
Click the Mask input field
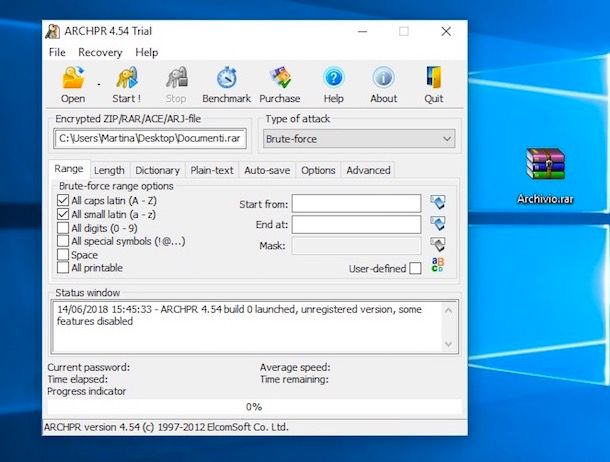click(x=356, y=246)
